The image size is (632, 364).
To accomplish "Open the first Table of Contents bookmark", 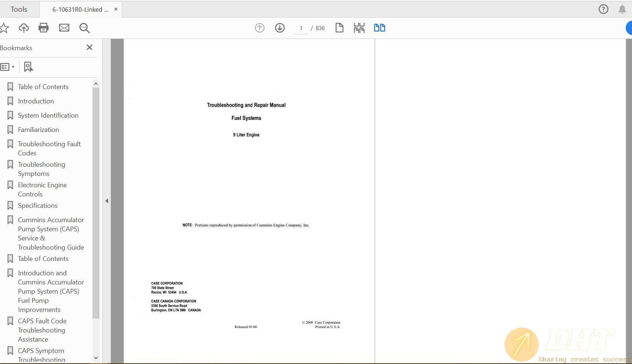I will [x=43, y=87].
